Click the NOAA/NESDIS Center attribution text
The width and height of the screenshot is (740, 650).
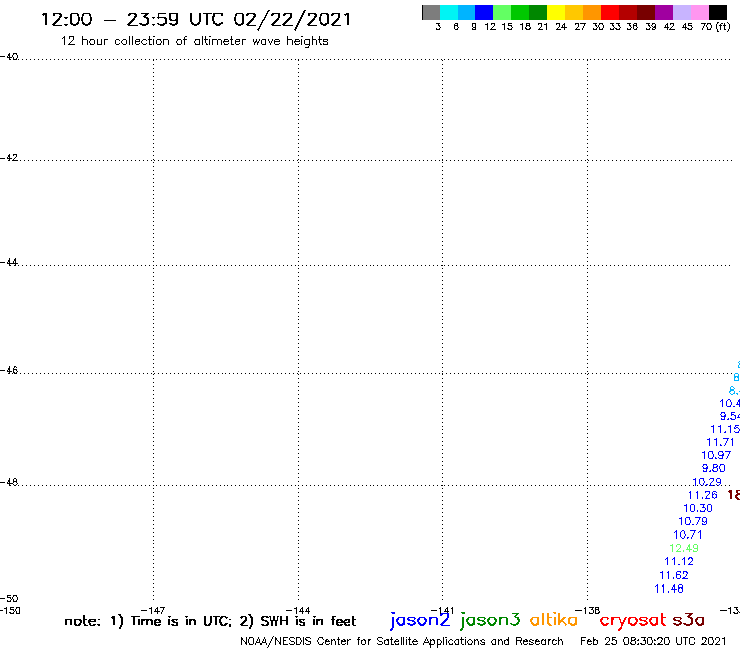click(402, 642)
